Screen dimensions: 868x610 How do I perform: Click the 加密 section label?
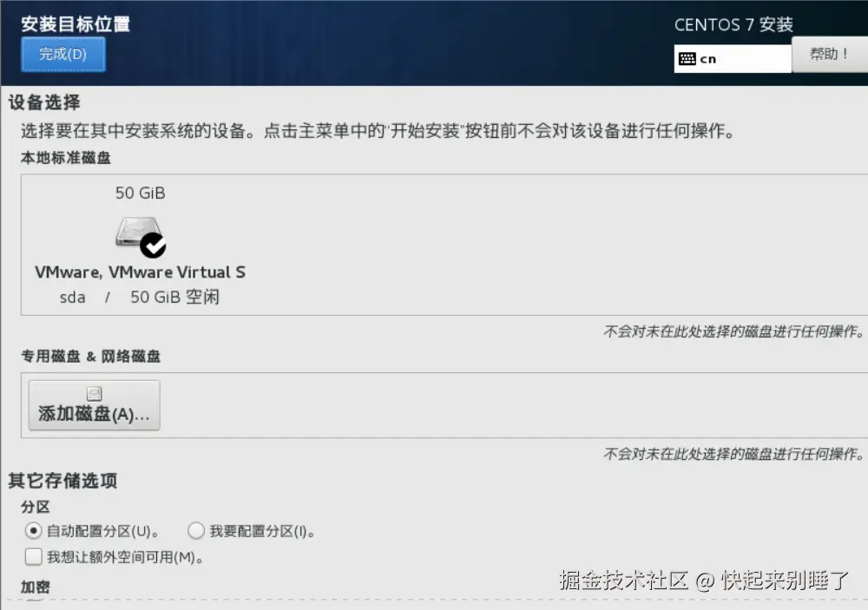36,587
